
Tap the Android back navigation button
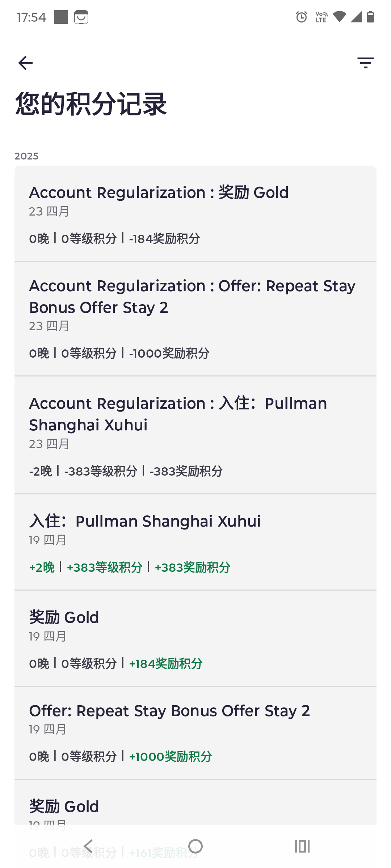pyautogui.click(x=88, y=846)
